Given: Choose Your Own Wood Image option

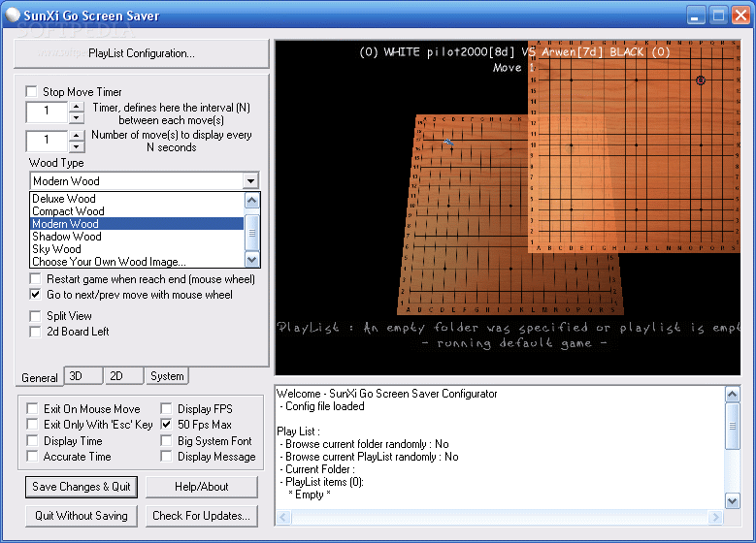Looking at the screenshot, I should (x=137, y=262).
